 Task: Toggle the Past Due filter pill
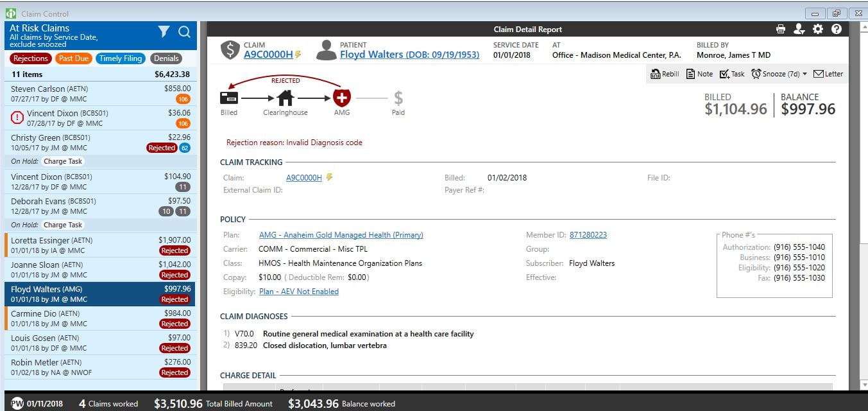74,58
